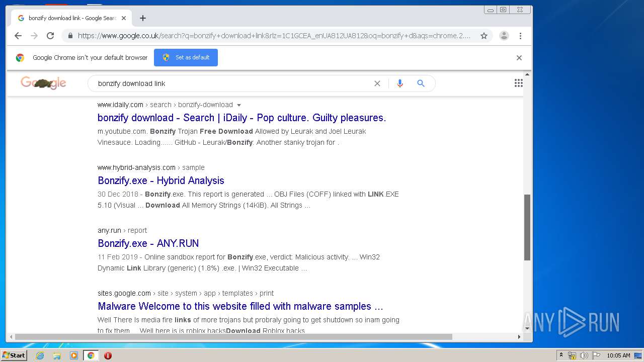The width and height of the screenshot is (644, 362).
Task: Open the Google apps grid
Action: (x=519, y=83)
